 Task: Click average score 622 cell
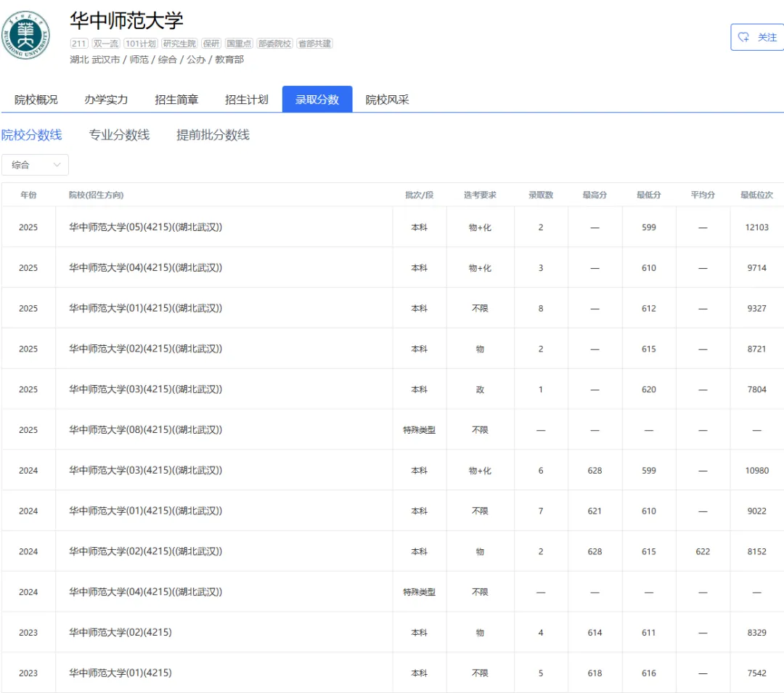(703, 551)
